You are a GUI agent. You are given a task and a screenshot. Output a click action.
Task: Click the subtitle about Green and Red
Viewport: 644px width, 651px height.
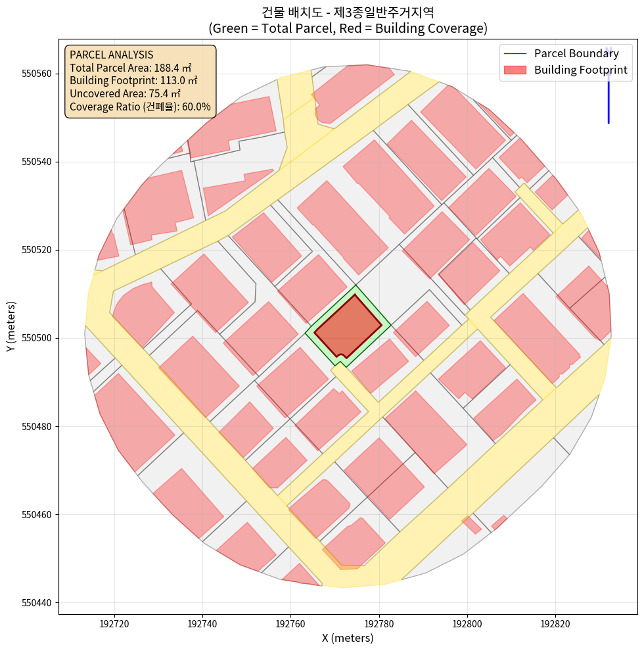point(348,28)
